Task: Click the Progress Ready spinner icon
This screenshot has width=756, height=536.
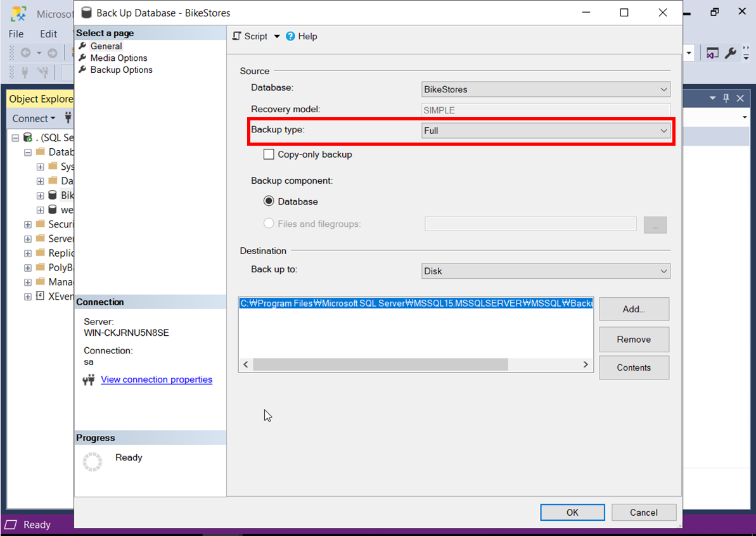Action: tap(93, 462)
